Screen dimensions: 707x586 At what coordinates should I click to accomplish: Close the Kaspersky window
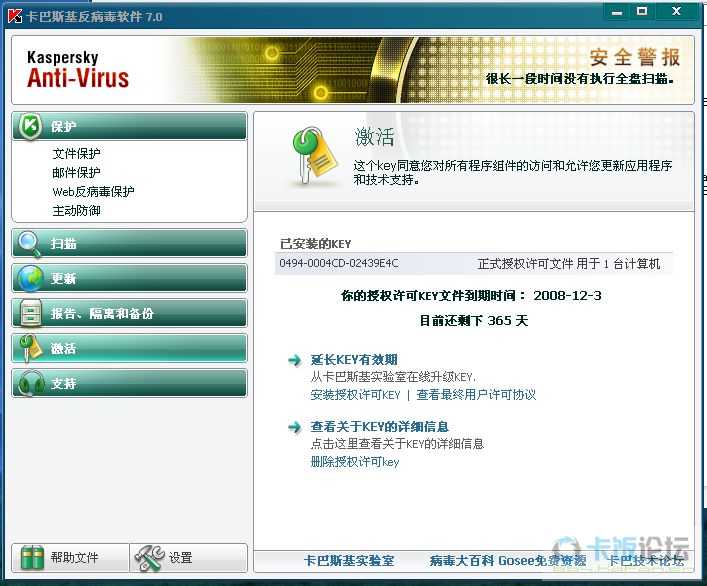676,12
